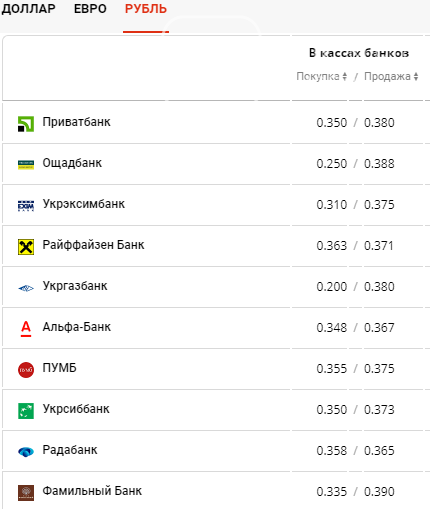The height and width of the screenshot is (509, 430).
Task: Select the РУБЛЬ tab
Action: click(x=146, y=9)
